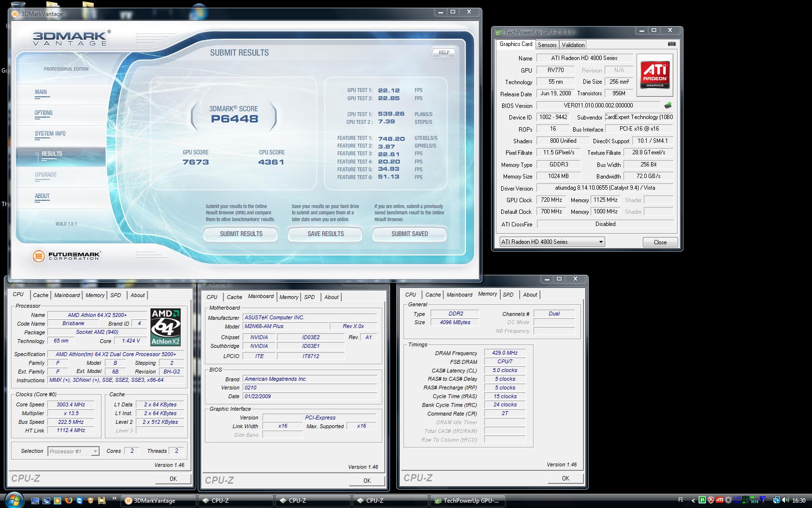Click the 3DMarkVantage taskbar button
This screenshot has height=508, width=812.
coord(159,501)
